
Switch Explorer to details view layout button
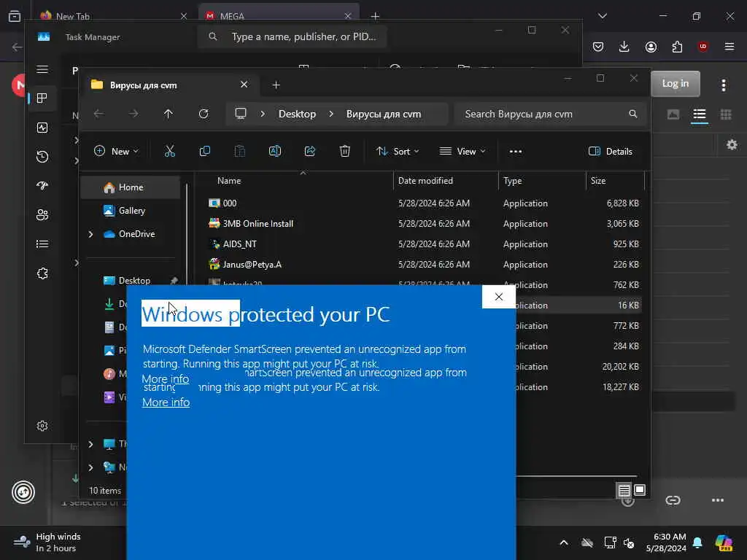point(624,490)
